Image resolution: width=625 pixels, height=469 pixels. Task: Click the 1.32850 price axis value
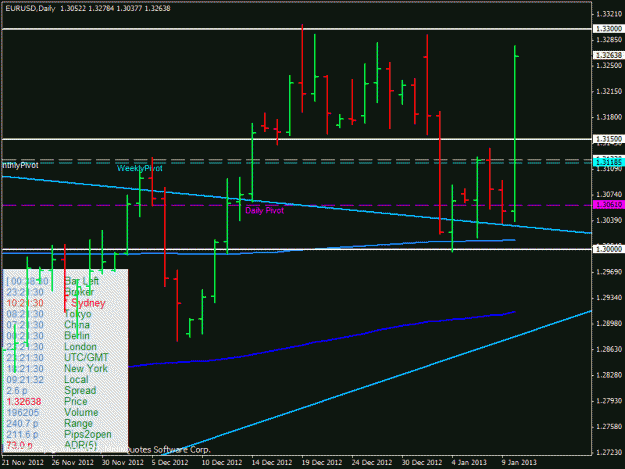609,40
